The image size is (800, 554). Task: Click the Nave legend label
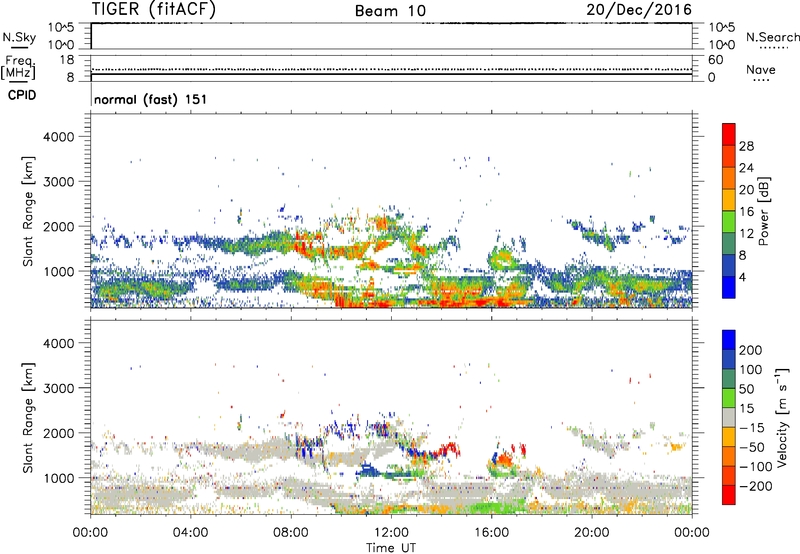(x=761, y=69)
